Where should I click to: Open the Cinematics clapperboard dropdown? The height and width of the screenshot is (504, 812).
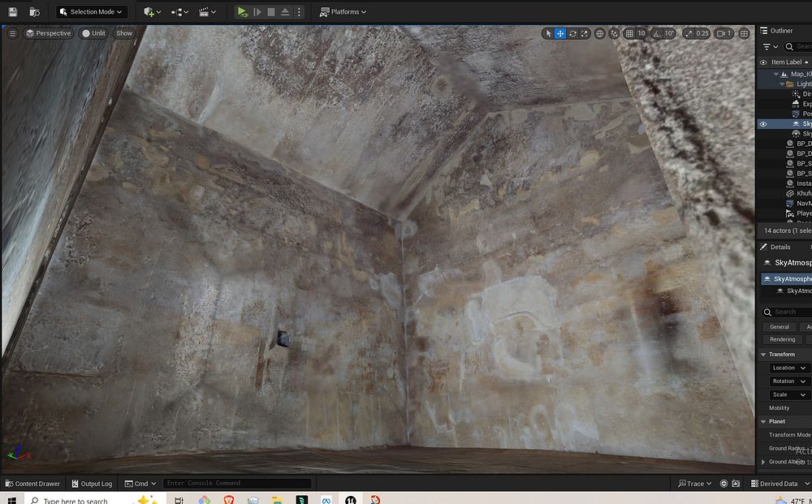208,12
